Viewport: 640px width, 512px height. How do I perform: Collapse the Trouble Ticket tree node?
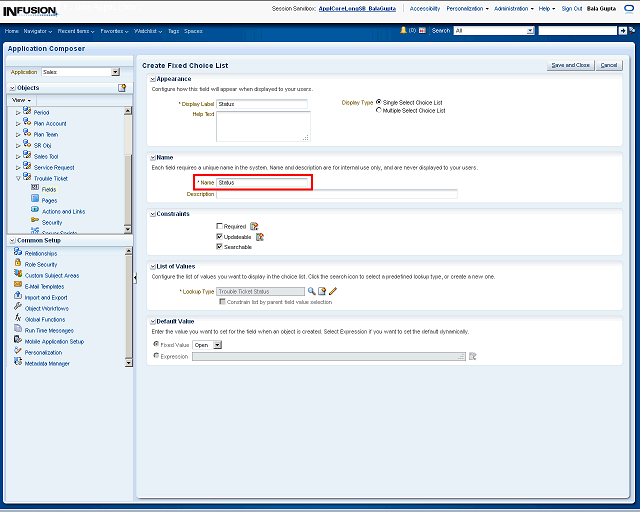(x=17, y=177)
